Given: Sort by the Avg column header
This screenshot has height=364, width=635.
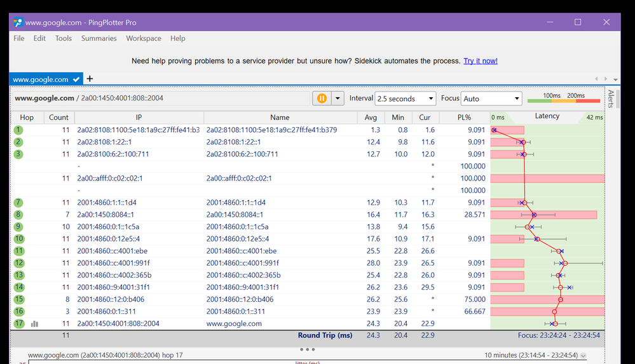Looking at the screenshot, I should click(371, 118).
